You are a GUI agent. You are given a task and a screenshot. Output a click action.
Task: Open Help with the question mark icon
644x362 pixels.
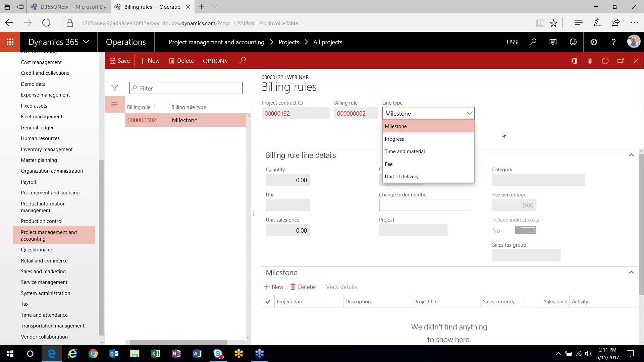(613, 42)
